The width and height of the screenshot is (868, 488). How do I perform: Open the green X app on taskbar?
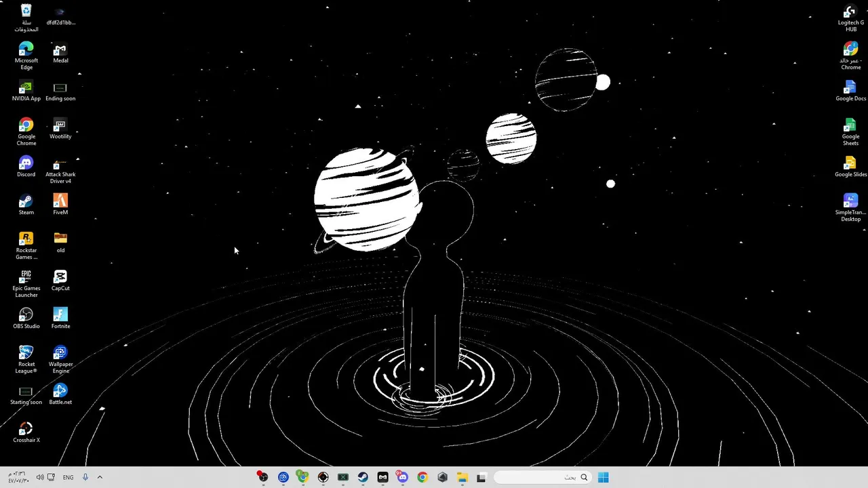coord(343,477)
